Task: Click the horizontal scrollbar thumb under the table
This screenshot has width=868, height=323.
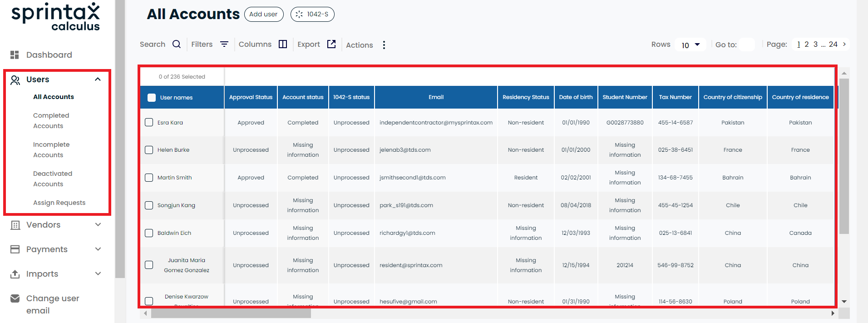Action: click(231, 313)
